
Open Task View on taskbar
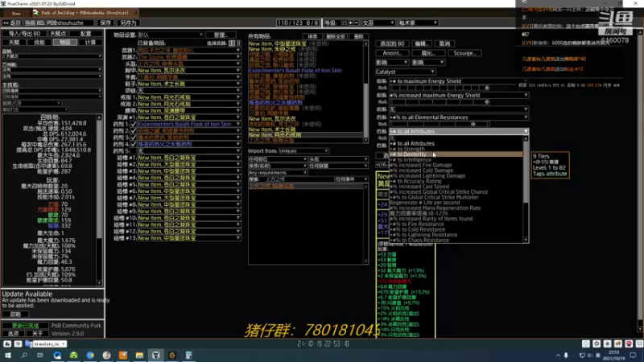tap(39, 355)
